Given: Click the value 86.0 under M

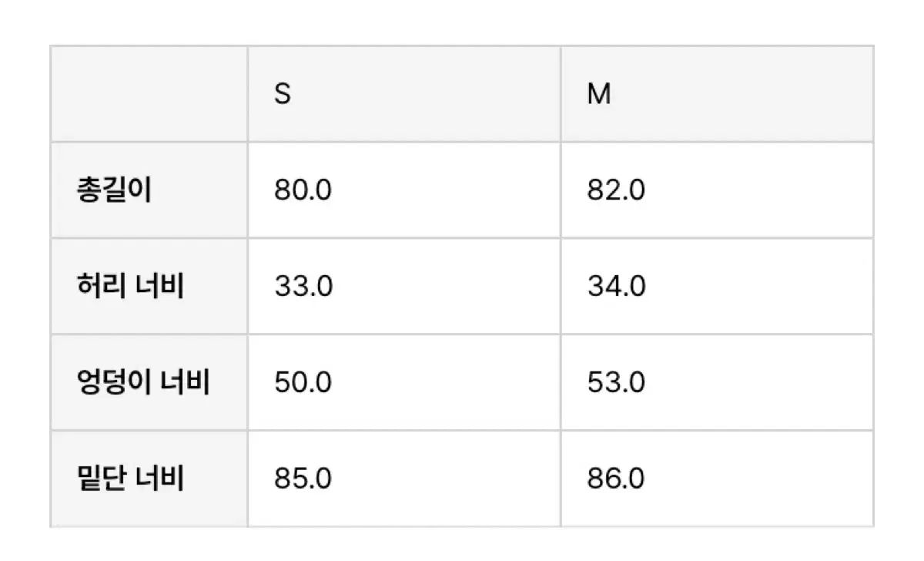Looking at the screenshot, I should (x=616, y=479).
